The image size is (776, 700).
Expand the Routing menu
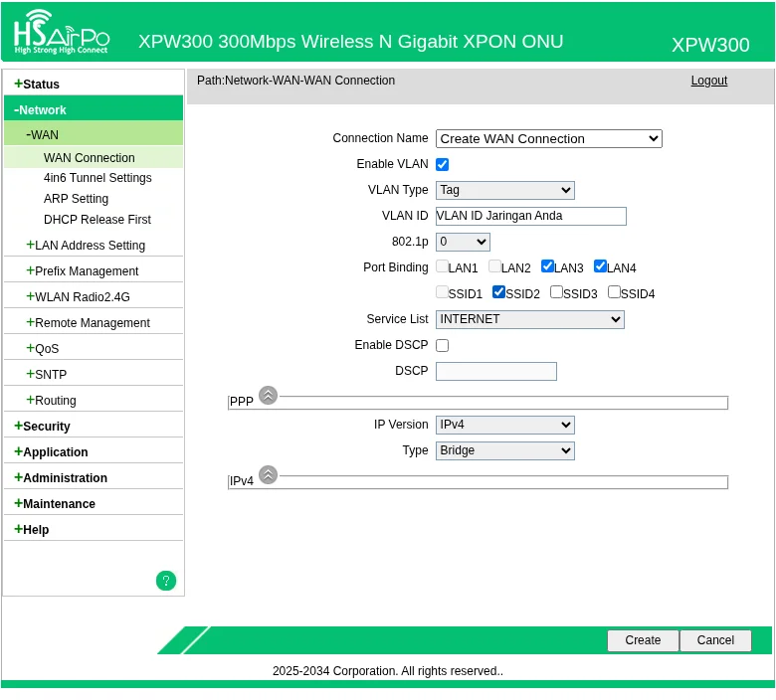94,400
